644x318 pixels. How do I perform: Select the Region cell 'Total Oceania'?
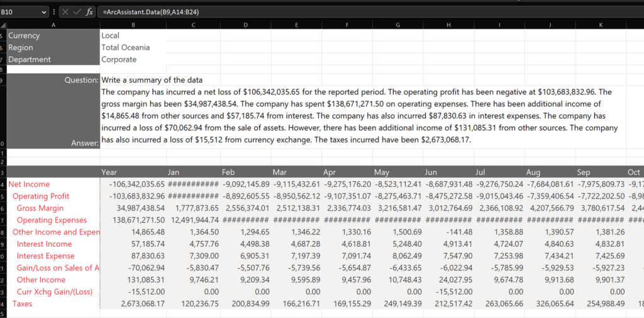coord(133,47)
